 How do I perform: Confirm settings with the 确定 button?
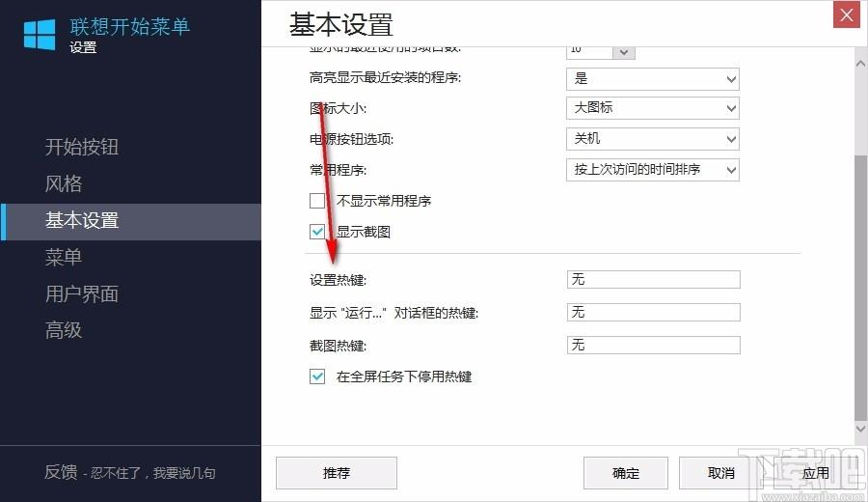(626, 473)
